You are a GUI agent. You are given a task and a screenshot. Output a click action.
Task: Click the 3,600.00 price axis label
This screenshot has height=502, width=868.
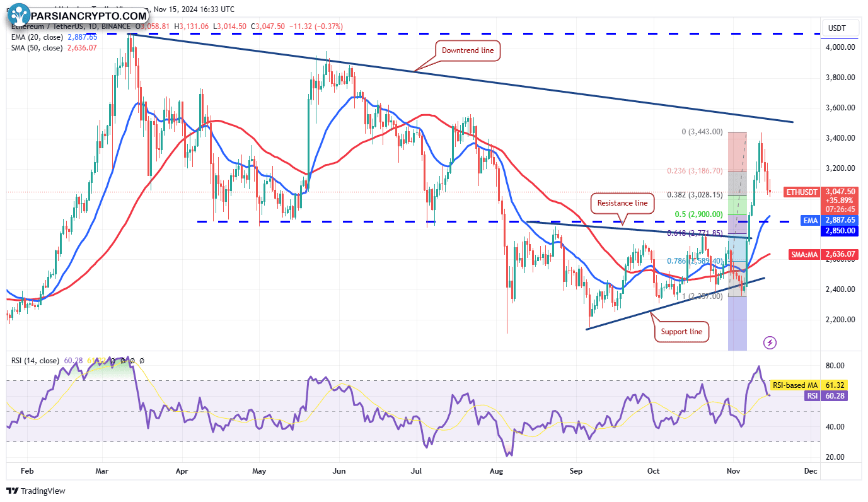click(841, 108)
